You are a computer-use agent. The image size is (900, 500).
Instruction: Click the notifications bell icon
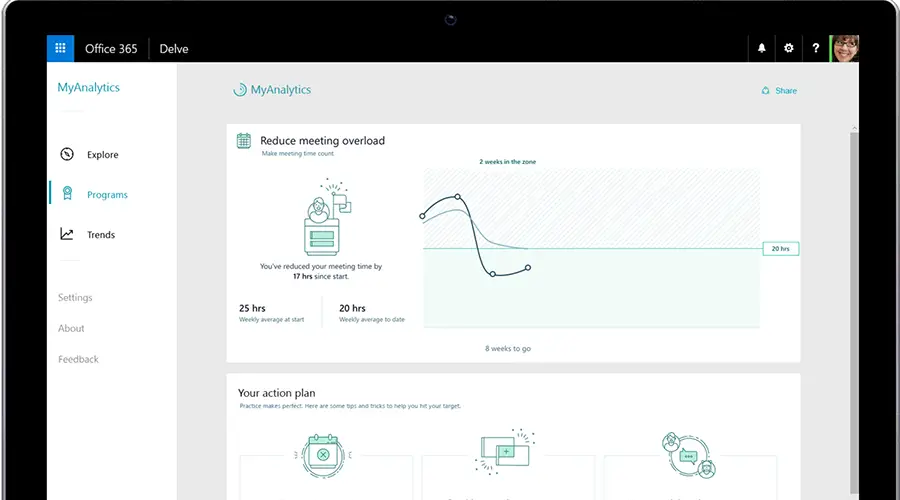pos(762,48)
